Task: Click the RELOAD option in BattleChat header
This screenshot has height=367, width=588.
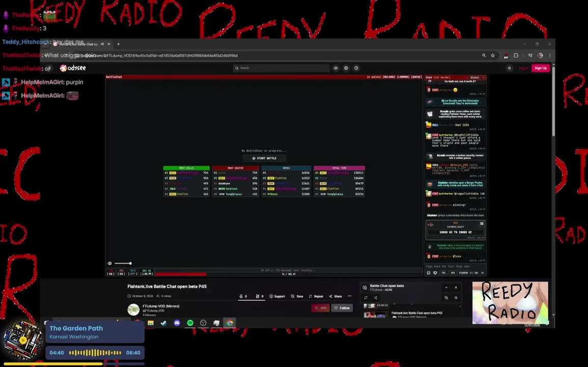Action: coord(389,77)
